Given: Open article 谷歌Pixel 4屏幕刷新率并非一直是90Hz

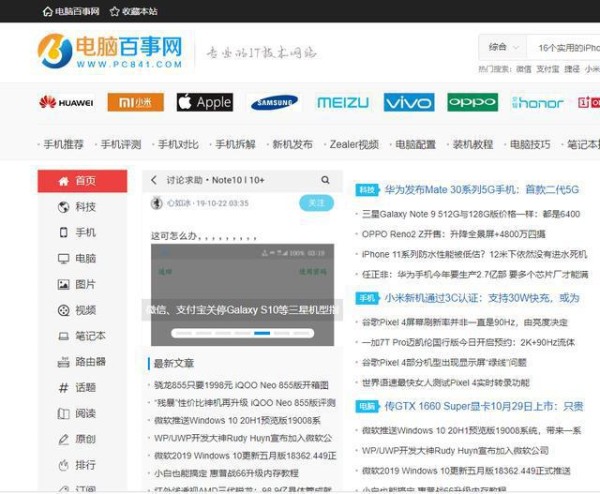Looking at the screenshot, I should click(465, 323).
